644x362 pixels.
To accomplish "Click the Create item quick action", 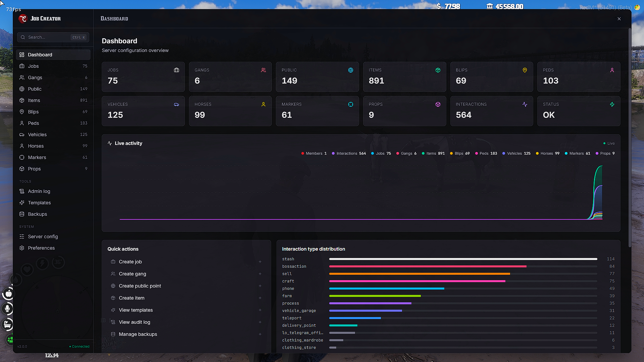I will 186,298.
